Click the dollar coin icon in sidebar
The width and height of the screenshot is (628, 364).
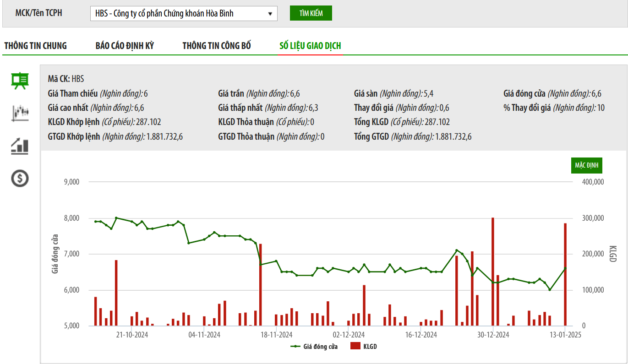pos(20,178)
